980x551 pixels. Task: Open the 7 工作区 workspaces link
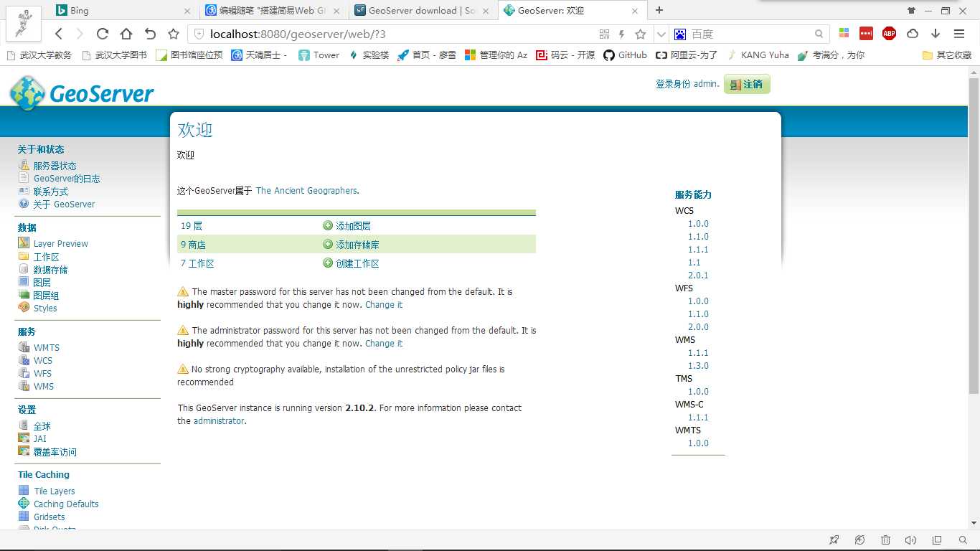[x=197, y=263]
